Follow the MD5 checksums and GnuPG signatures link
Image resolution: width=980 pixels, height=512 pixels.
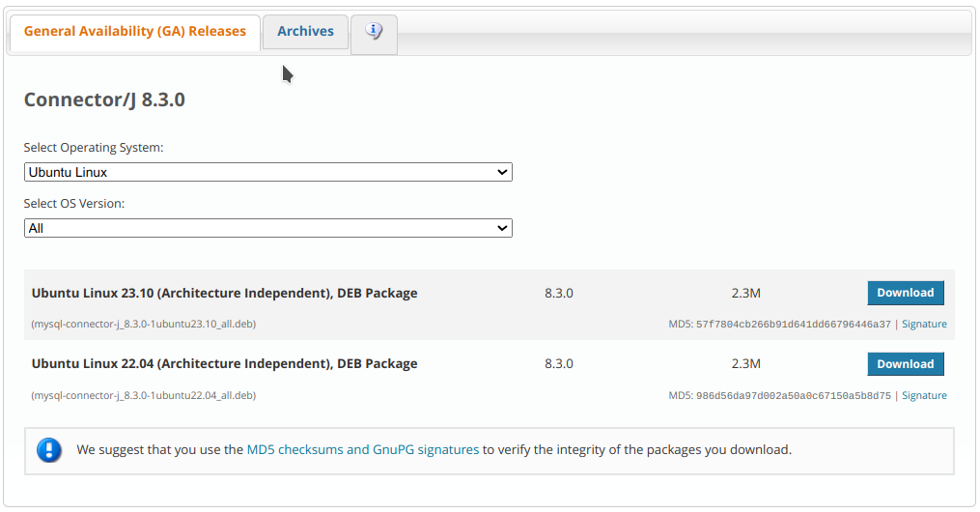pos(363,450)
